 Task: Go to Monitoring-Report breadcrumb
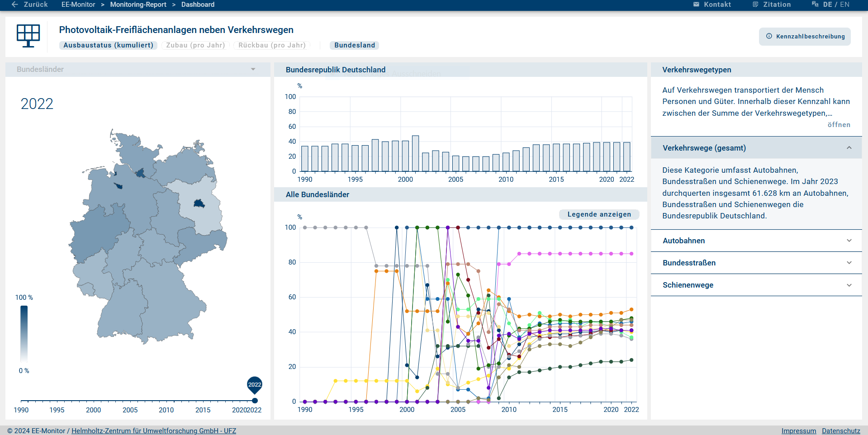coord(138,5)
